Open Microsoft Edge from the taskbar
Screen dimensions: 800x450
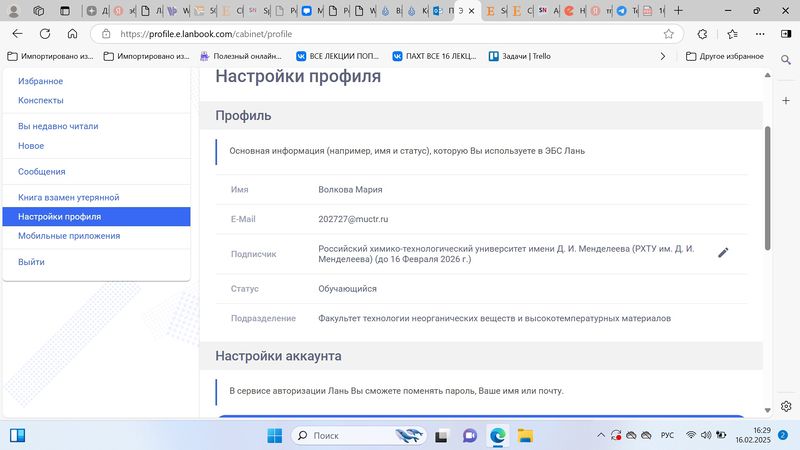(497, 436)
